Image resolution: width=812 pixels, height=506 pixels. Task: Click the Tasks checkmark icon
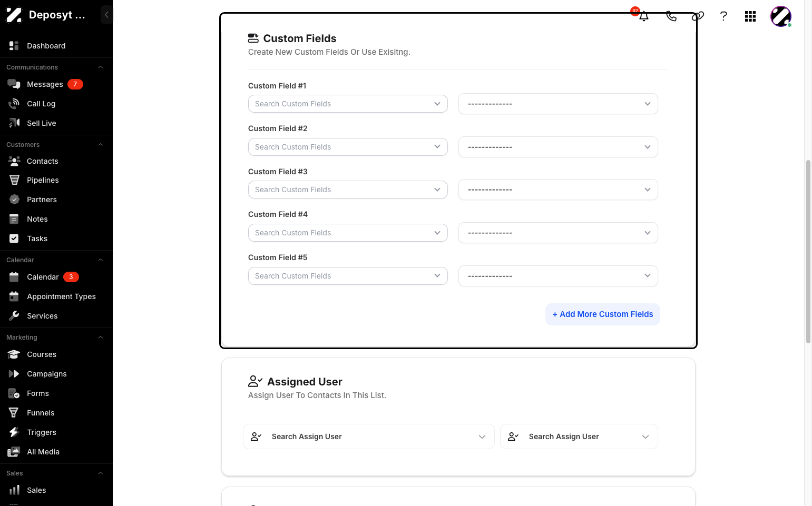coord(14,239)
